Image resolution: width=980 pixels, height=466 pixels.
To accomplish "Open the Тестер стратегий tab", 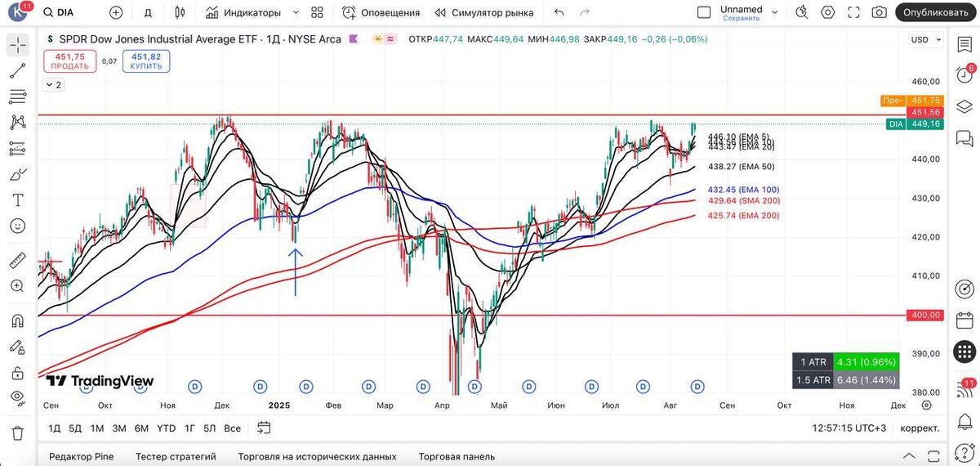I will click(176, 457).
